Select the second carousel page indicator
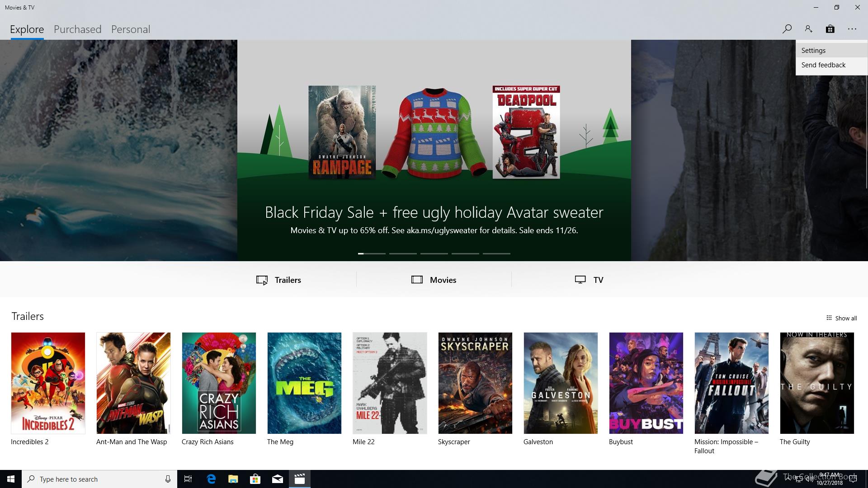This screenshot has height=488, width=868. [403, 253]
